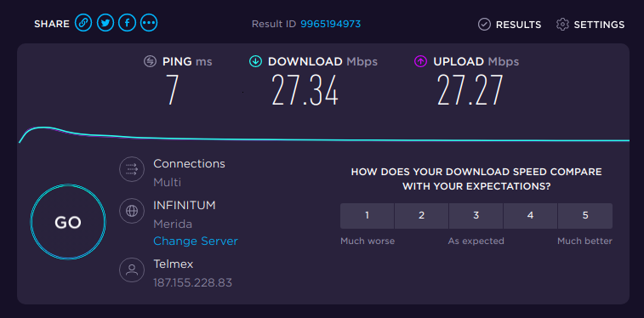The height and width of the screenshot is (318, 644).
Task: Open the Change Server link
Action: click(196, 241)
